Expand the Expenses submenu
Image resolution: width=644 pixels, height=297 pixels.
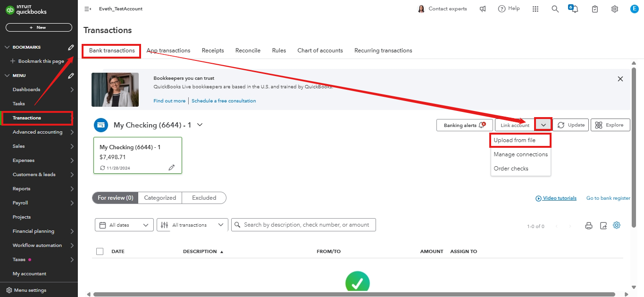click(x=72, y=161)
